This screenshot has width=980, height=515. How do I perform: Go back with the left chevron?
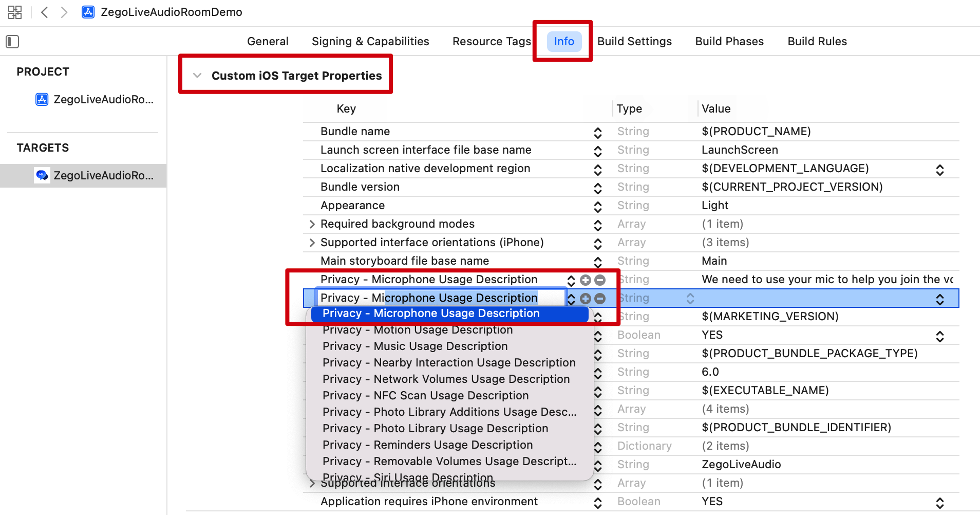coord(45,12)
